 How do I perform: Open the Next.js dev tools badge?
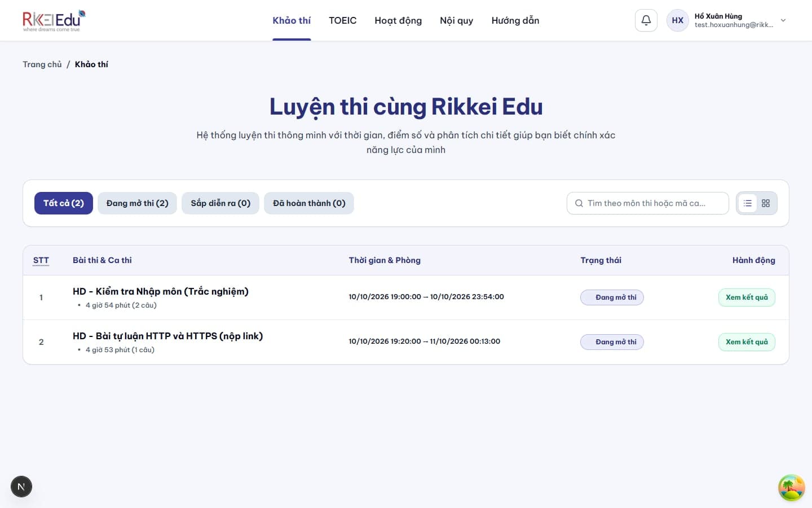21,487
